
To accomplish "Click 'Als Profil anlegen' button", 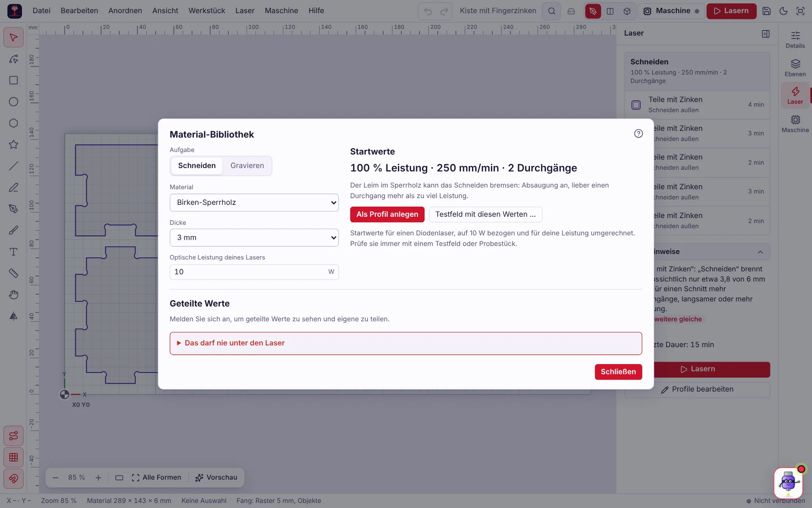I will click(x=387, y=214).
